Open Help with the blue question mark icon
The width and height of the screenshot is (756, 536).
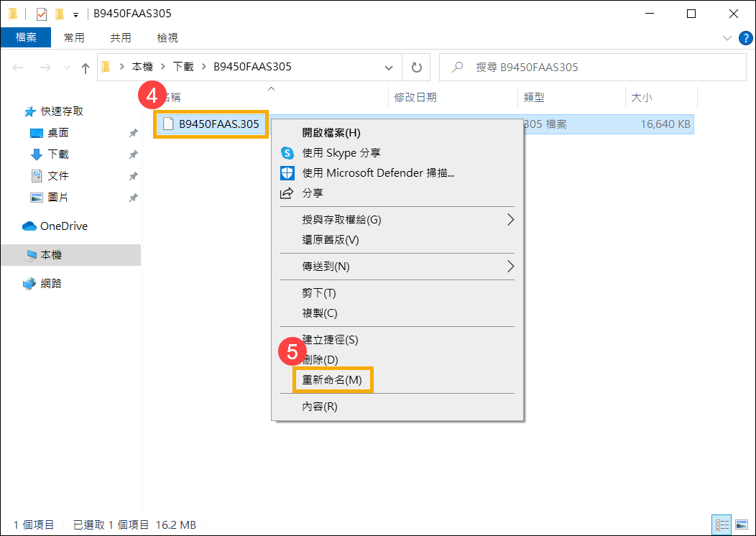pos(745,38)
